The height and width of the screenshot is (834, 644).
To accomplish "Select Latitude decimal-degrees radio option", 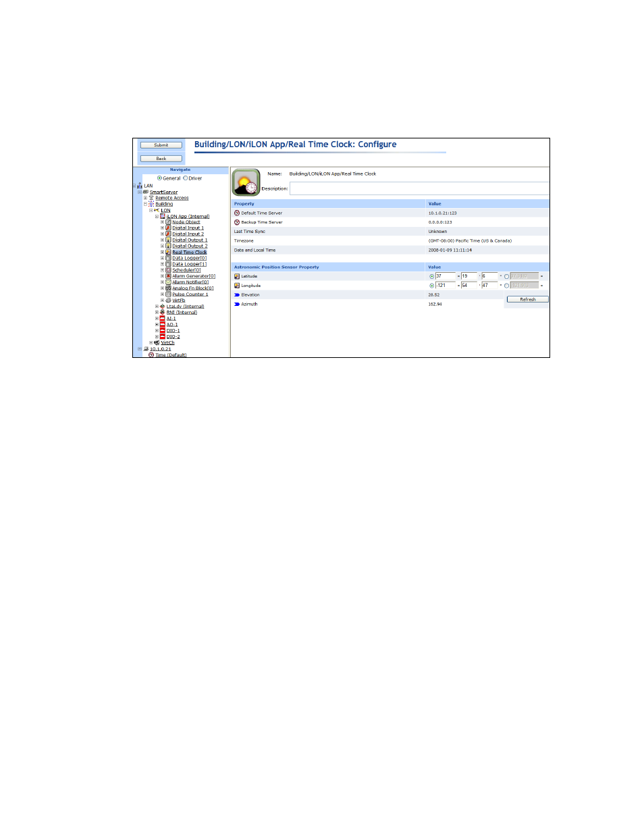I will [506, 276].
